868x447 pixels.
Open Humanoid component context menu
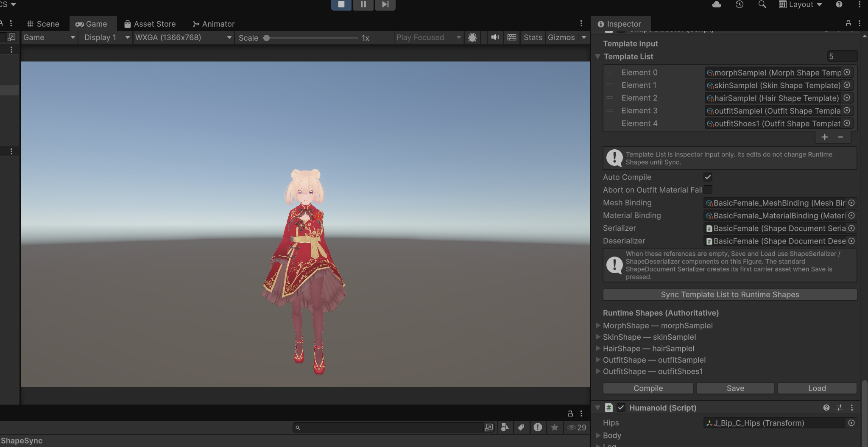[852, 408]
